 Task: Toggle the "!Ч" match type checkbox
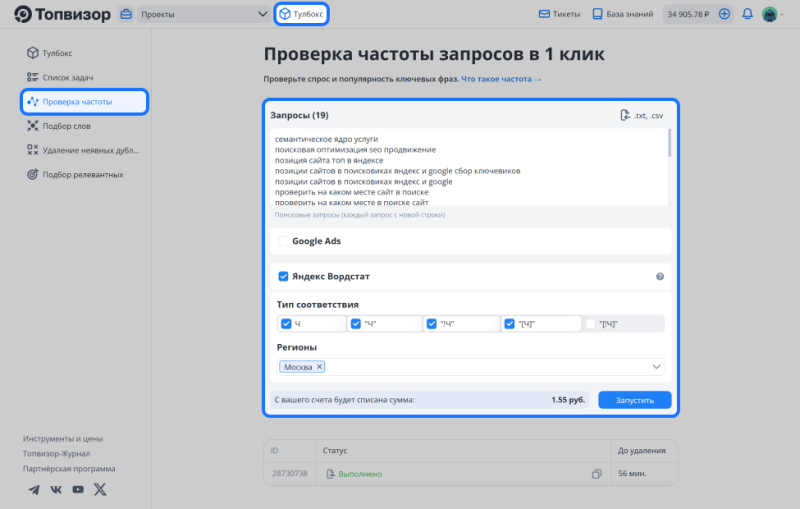(x=432, y=324)
